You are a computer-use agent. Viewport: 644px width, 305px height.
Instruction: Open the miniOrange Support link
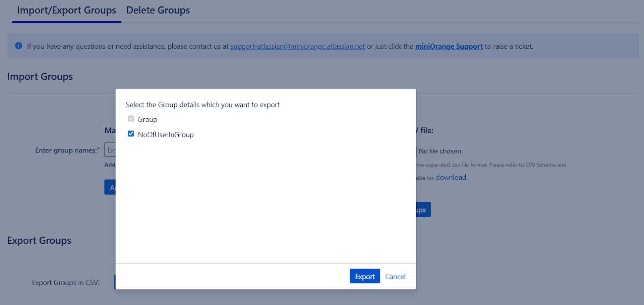pyautogui.click(x=449, y=46)
